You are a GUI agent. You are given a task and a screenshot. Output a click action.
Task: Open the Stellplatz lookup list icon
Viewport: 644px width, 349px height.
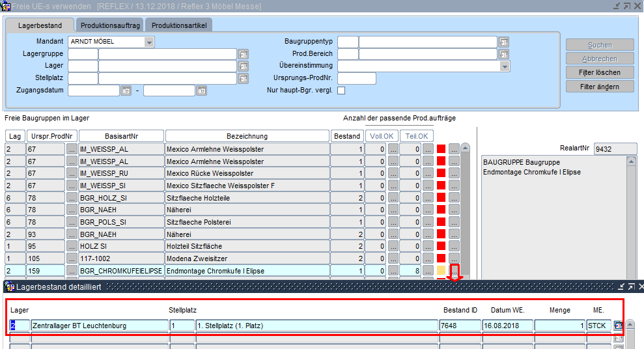click(244, 79)
